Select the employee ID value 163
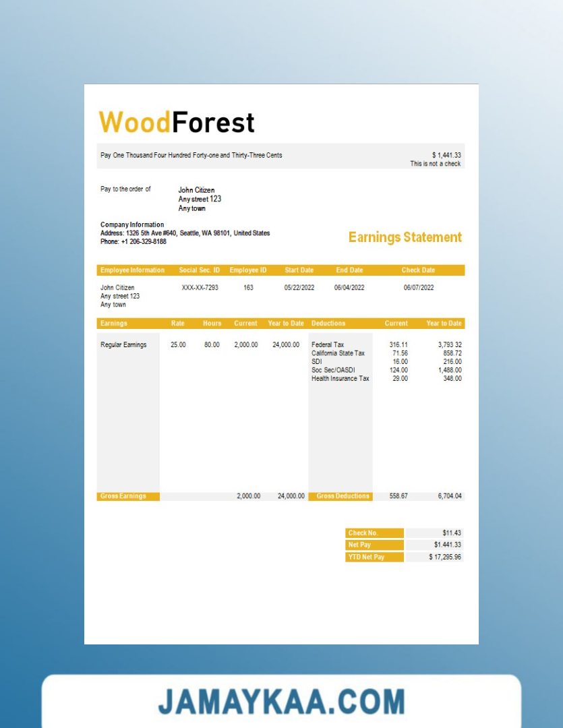Screen dimensions: 563x728 click(248, 288)
